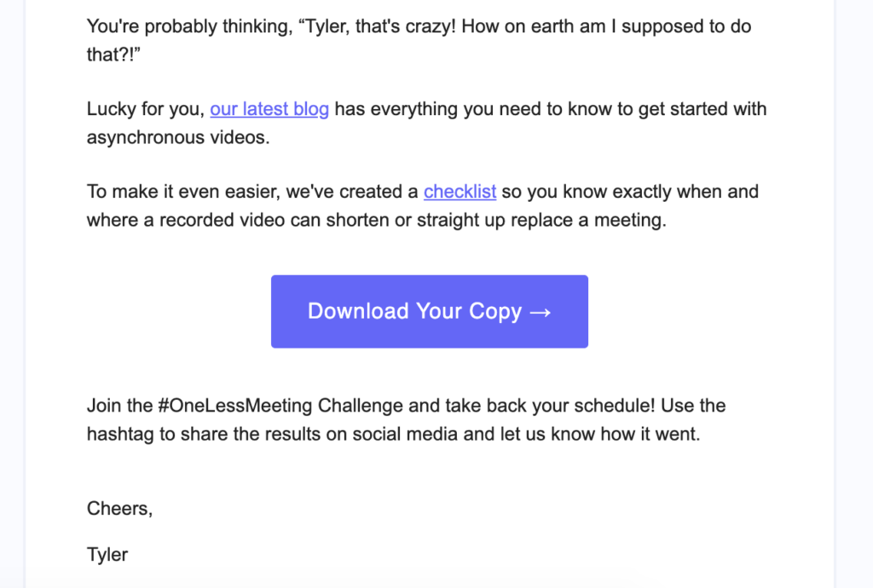Screen dimensions: 873x588
Task: Follow the "checklist" hyperlink
Action: pyautogui.click(x=460, y=192)
